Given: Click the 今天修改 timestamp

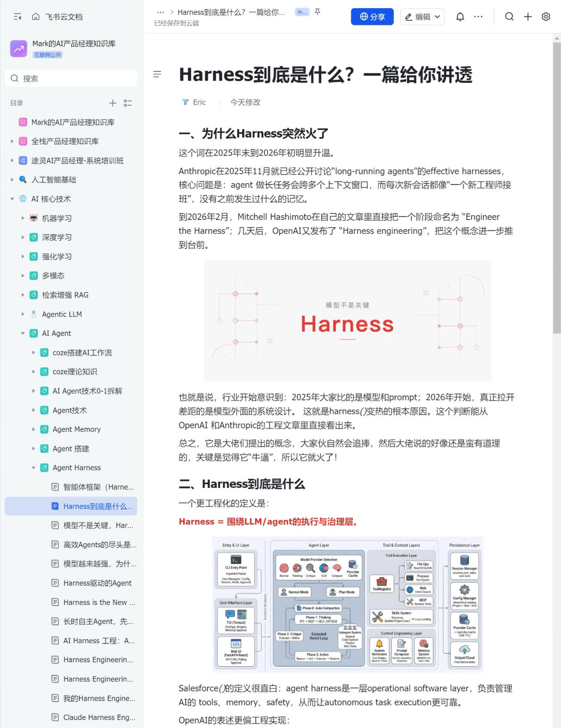Looking at the screenshot, I should coord(245,102).
